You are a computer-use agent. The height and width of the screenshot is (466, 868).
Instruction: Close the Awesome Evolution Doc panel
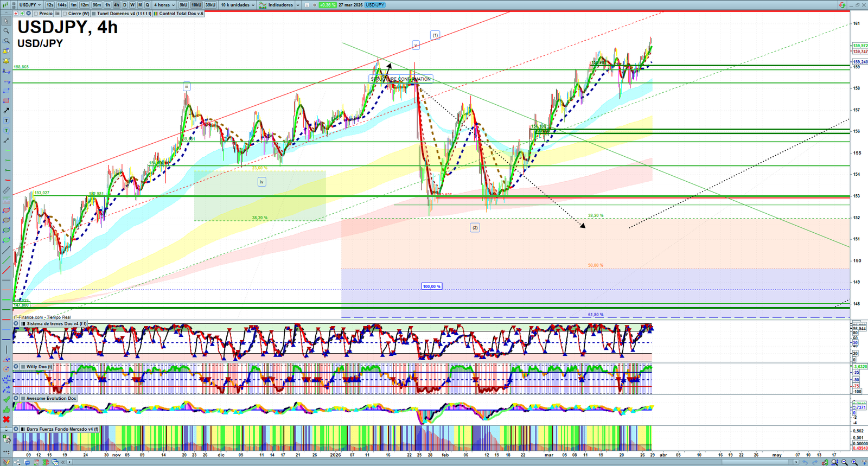(x=16, y=398)
